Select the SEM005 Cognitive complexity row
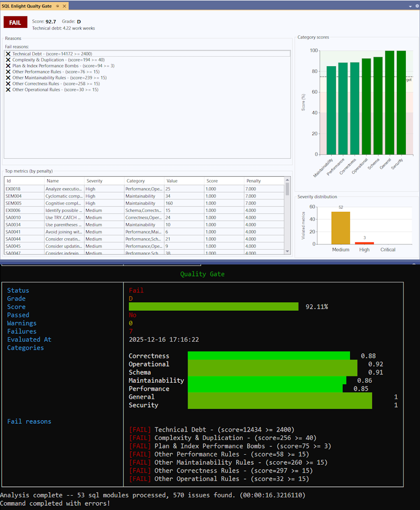The width and height of the screenshot is (420, 510). [x=145, y=203]
